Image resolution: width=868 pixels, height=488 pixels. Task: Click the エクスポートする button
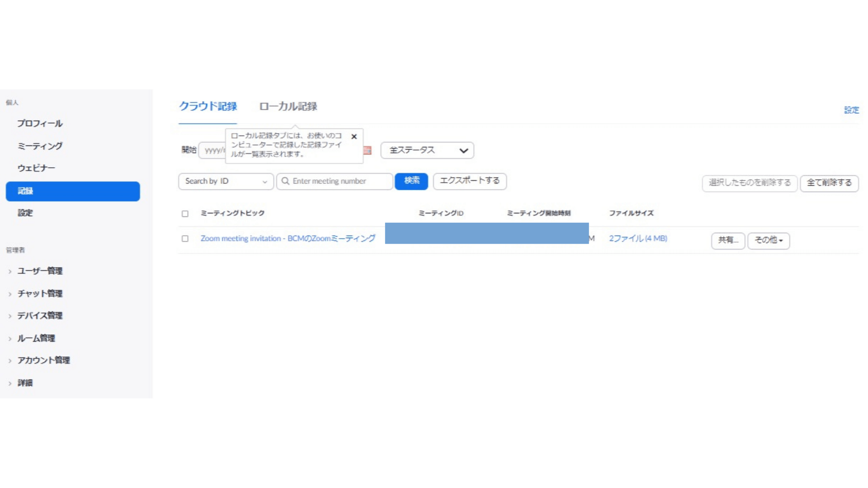[469, 181]
